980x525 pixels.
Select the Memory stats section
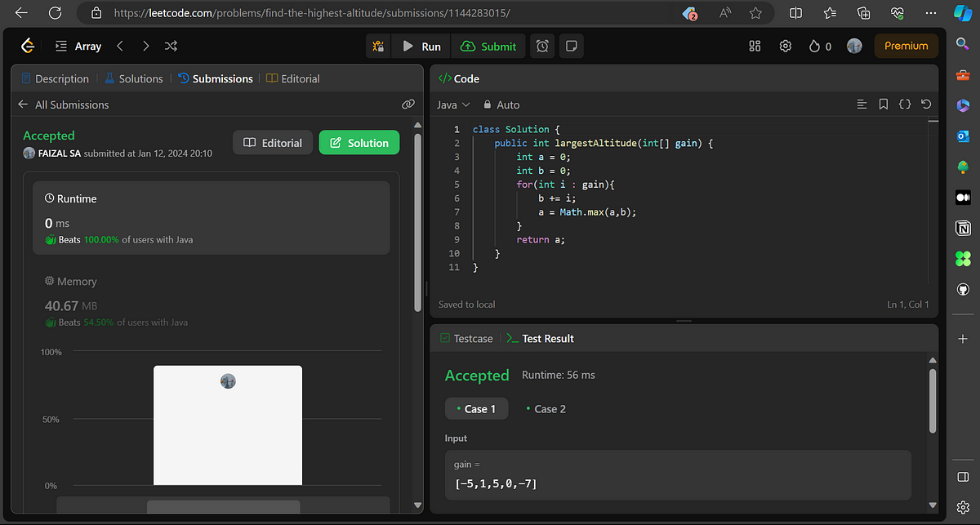(211, 303)
